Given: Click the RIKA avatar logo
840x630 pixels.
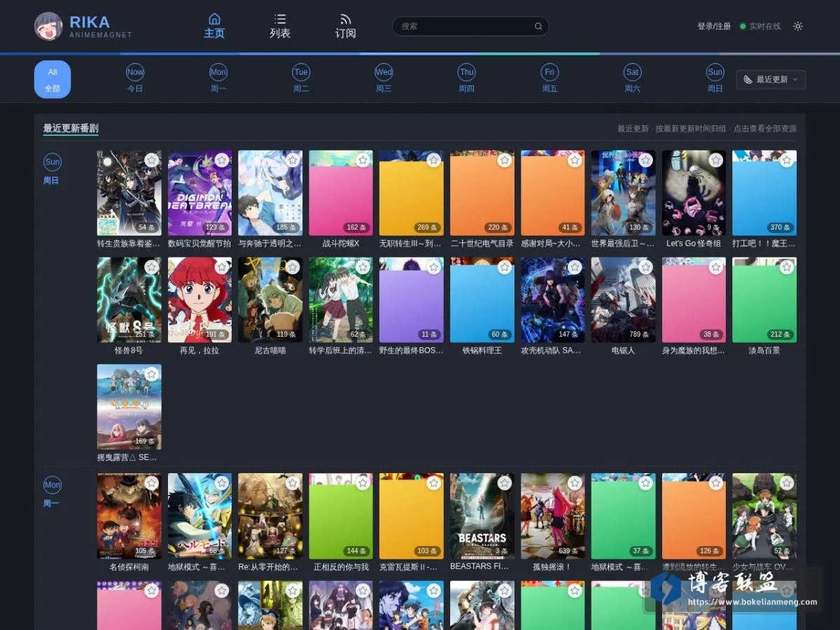Looking at the screenshot, I should 48,26.
